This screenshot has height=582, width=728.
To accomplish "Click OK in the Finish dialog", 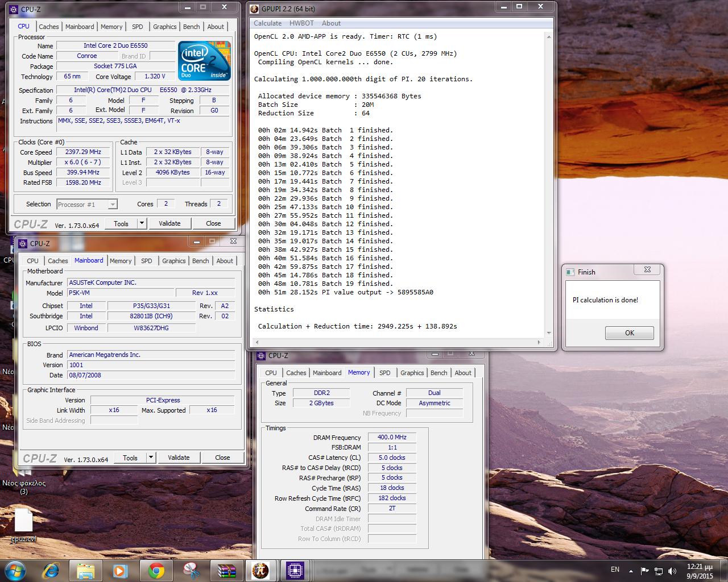I will tap(630, 333).
